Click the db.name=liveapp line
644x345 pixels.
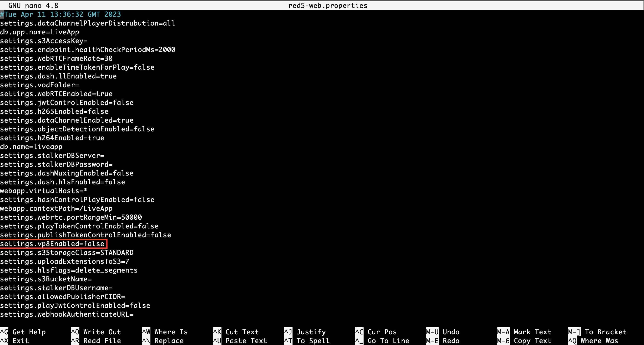pos(31,147)
